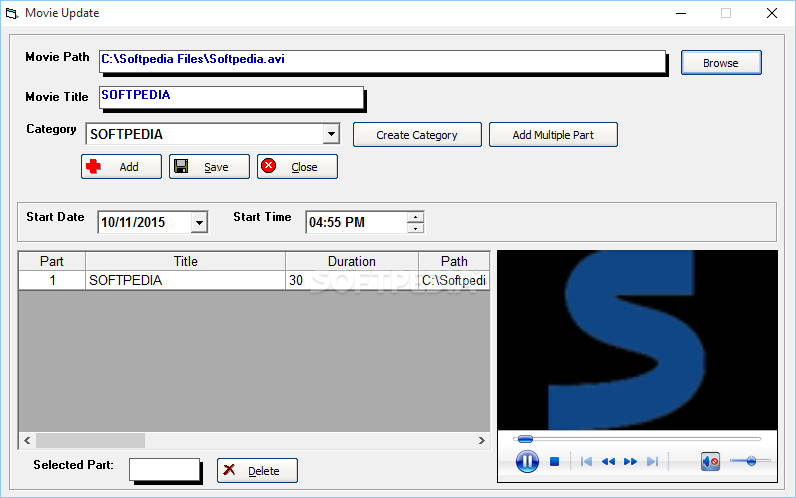Decrease Start Time with down arrow
This screenshot has height=498, width=796.
pos(415,228)
